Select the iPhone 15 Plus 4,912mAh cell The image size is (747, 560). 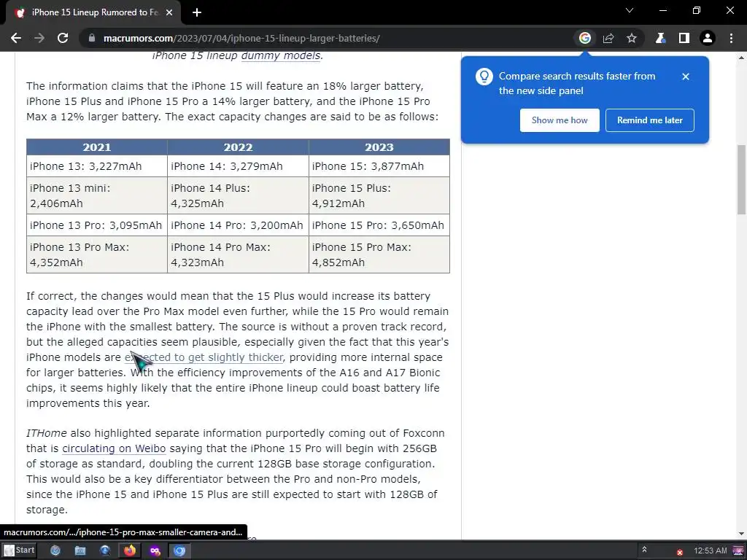tap(379, 195)
